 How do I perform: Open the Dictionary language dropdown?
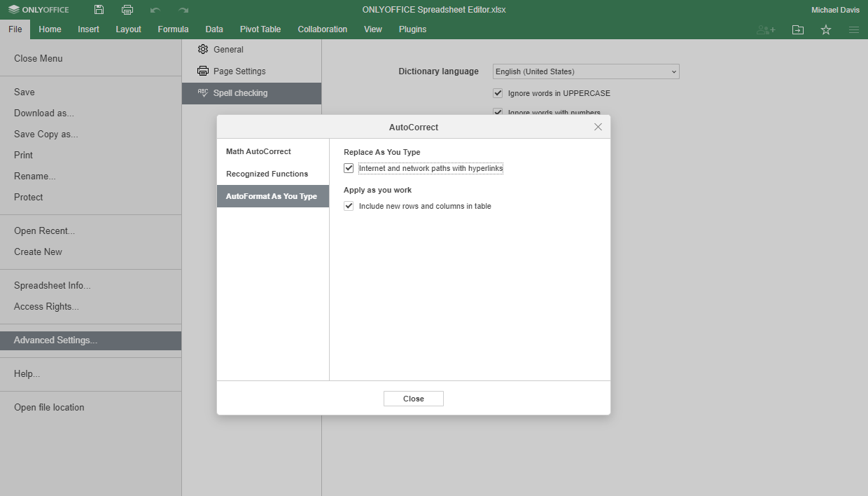(x=586, y=71)
